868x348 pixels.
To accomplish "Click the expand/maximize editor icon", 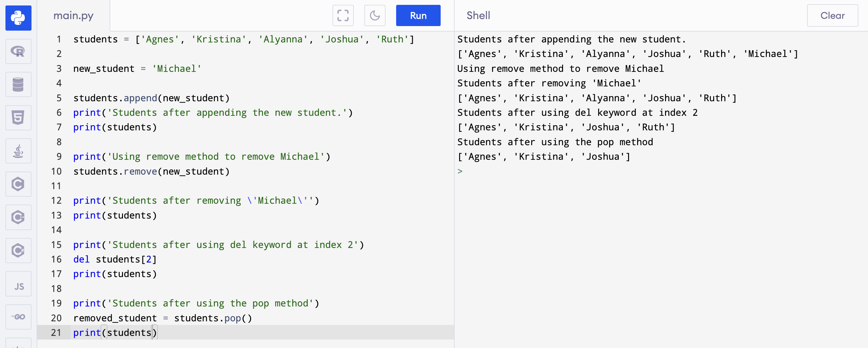I will [342, 15].
